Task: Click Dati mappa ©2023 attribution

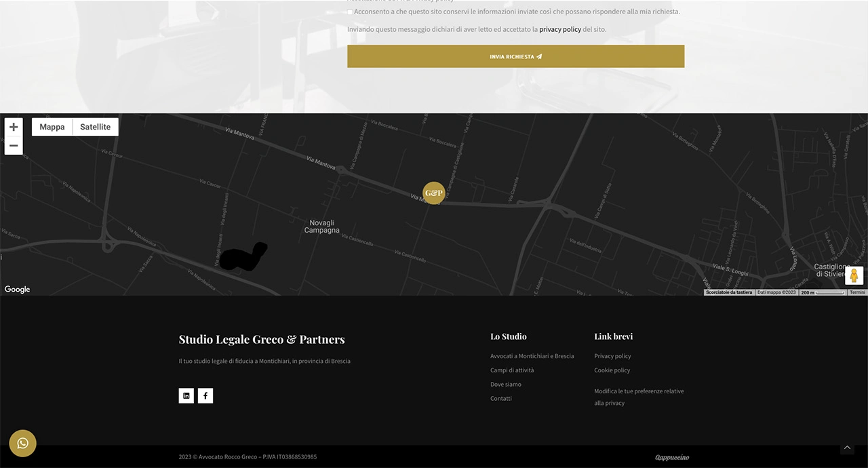Action: point(776,292)
